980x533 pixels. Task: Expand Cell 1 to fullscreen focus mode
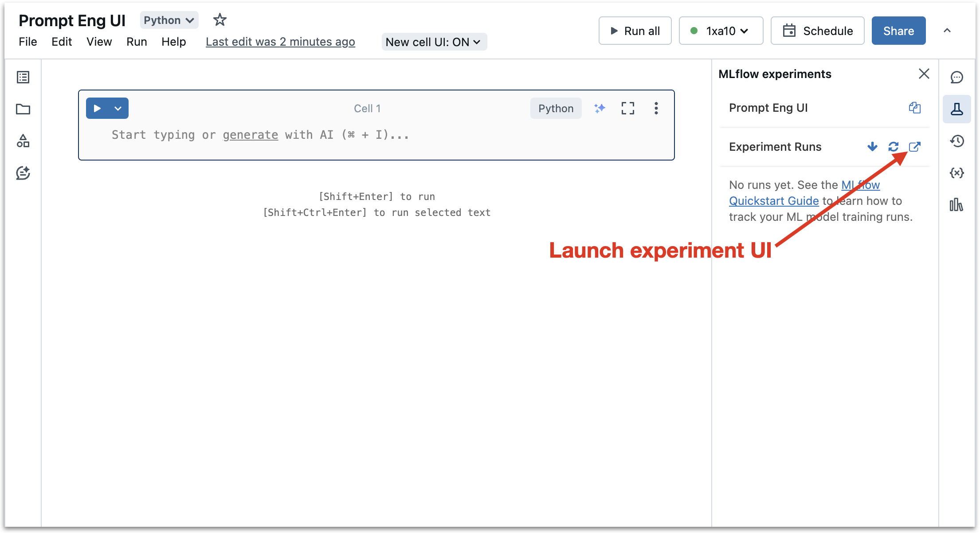tap(627, 108)
